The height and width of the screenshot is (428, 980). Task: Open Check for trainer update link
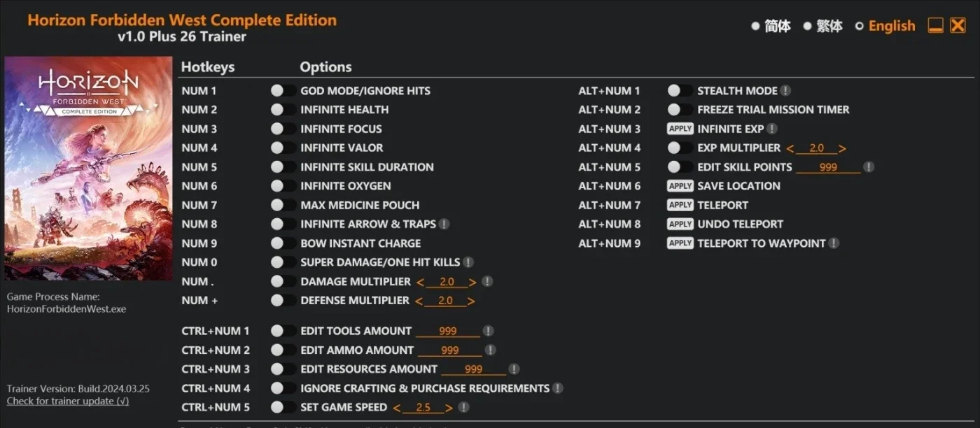(x=68, y=401)
